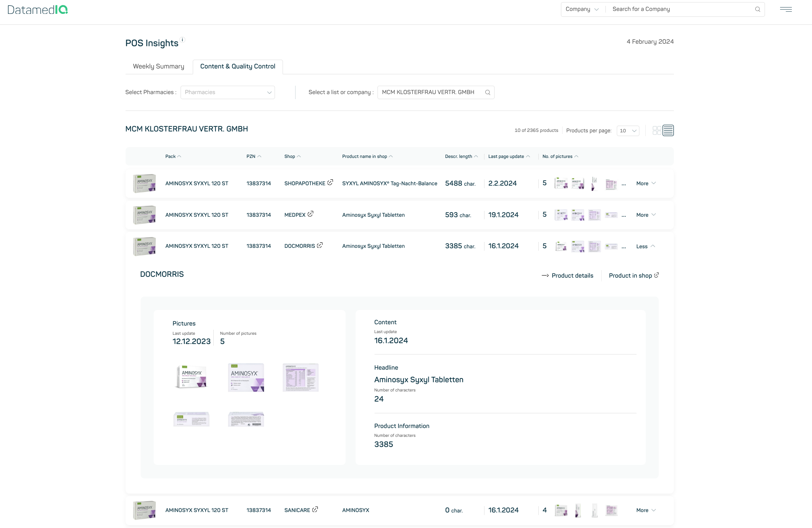Switch to list view layout
Viewport: 812px width, 528px height.
point(668,131)
